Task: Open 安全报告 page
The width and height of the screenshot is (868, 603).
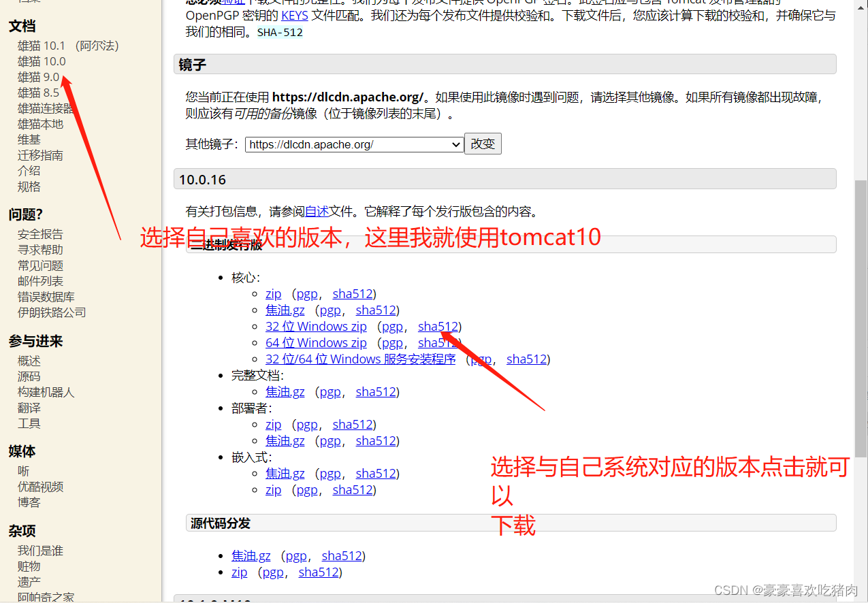Action: tap(40, 234)
